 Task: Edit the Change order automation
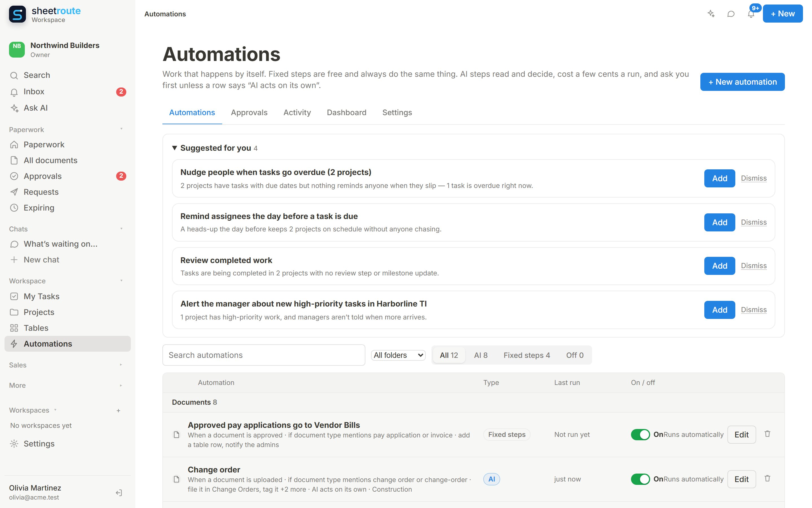[742, 479]
